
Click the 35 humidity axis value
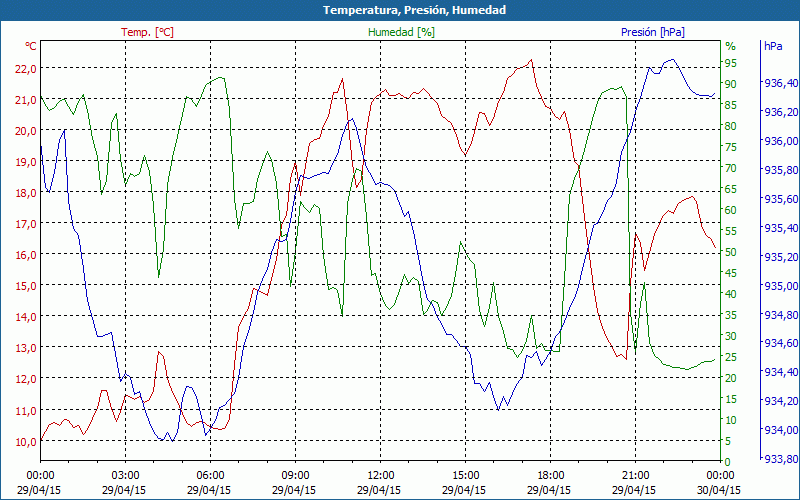point(731,315)
